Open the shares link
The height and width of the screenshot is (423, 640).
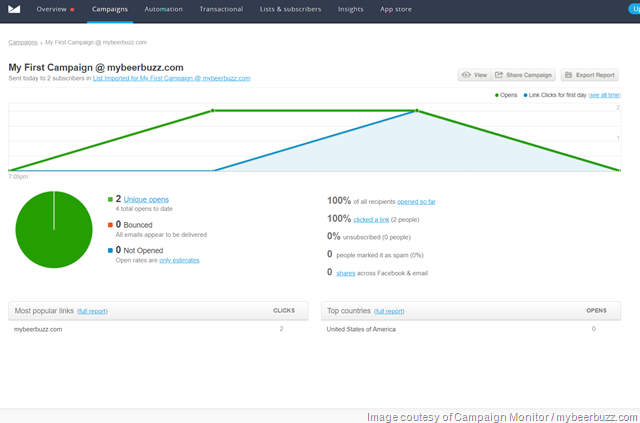point(346,273)
